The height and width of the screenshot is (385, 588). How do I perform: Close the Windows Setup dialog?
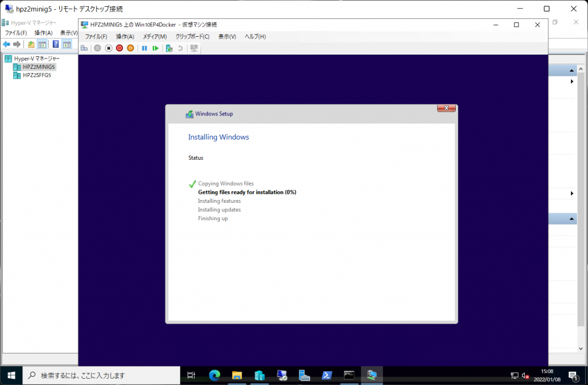(446, 108)
